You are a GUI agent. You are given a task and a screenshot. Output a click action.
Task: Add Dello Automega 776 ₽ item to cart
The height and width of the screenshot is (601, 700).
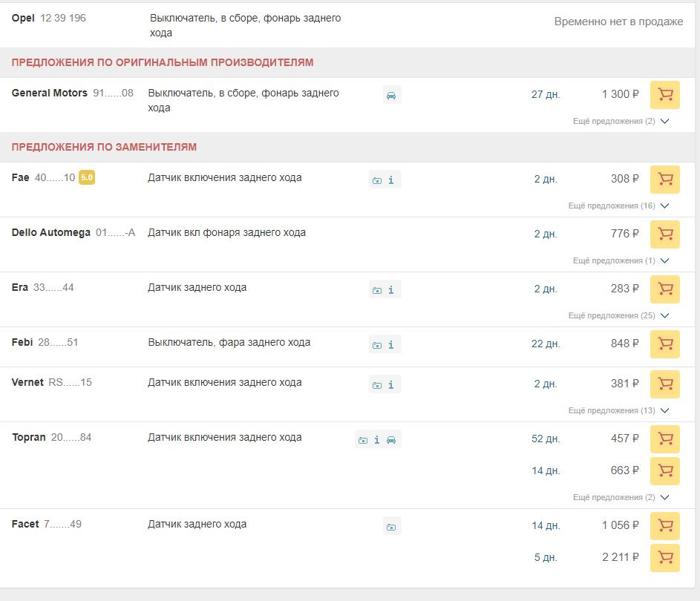(664, 234)
